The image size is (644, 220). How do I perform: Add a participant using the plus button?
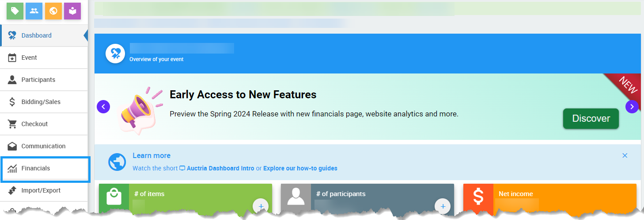click(x=443, y=206)
